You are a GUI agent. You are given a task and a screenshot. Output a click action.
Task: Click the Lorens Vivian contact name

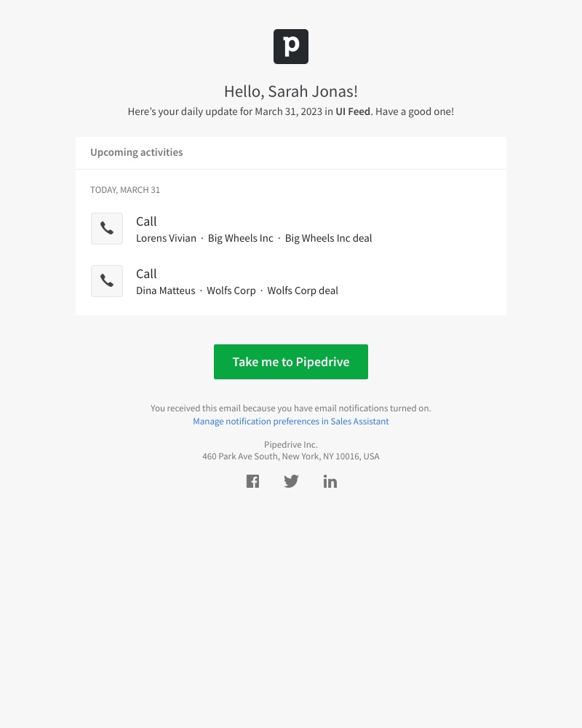pyautogui.click(x=166, y=238)
